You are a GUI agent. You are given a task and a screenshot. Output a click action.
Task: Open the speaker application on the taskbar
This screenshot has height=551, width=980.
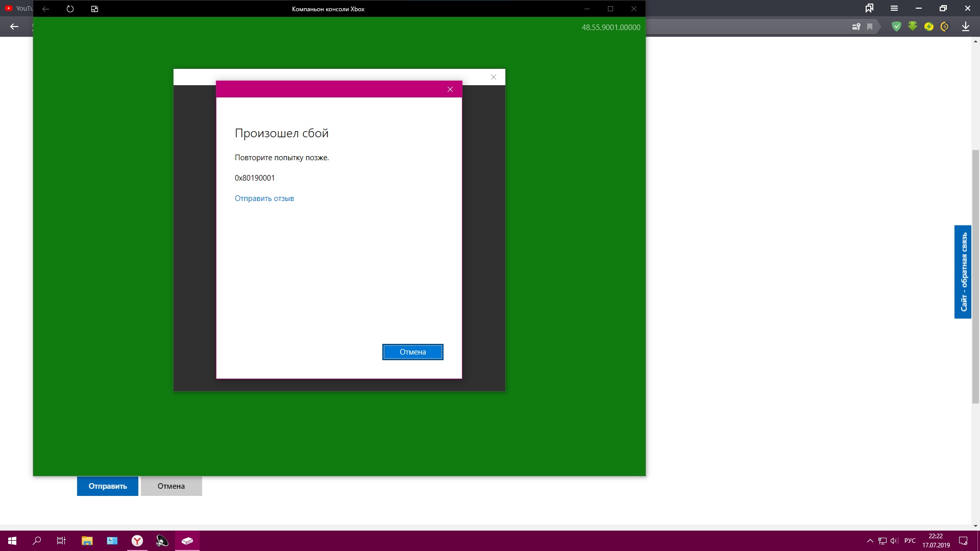tap(162, 541)
